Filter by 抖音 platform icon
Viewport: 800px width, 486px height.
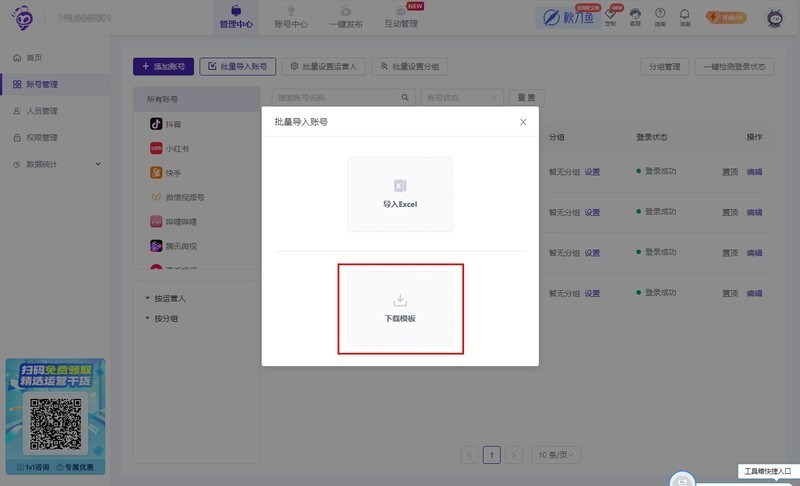(x=156, y=123)
